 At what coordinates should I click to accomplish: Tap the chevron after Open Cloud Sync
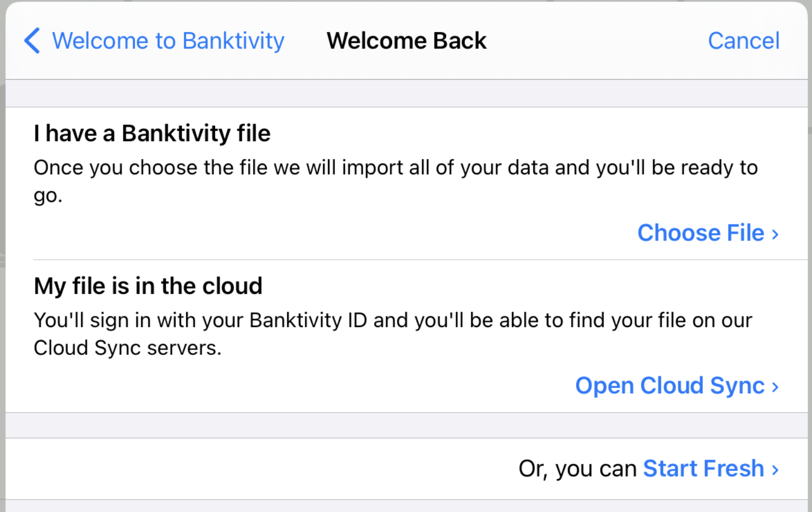(x=775, y=387)
